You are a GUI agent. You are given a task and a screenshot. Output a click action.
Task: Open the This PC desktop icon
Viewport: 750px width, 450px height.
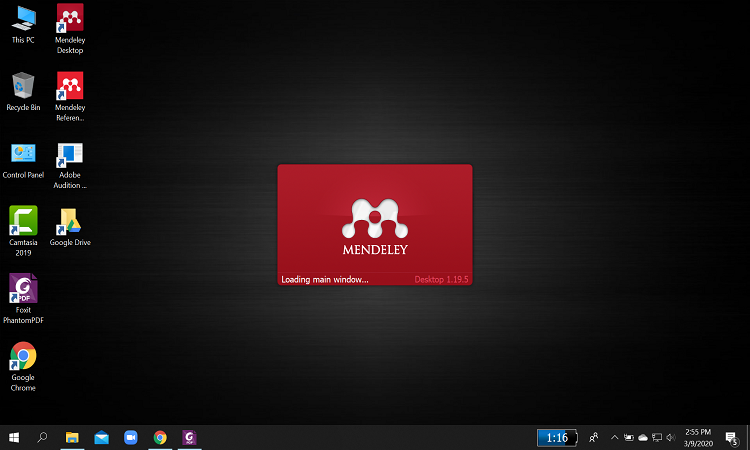point(23,25)
